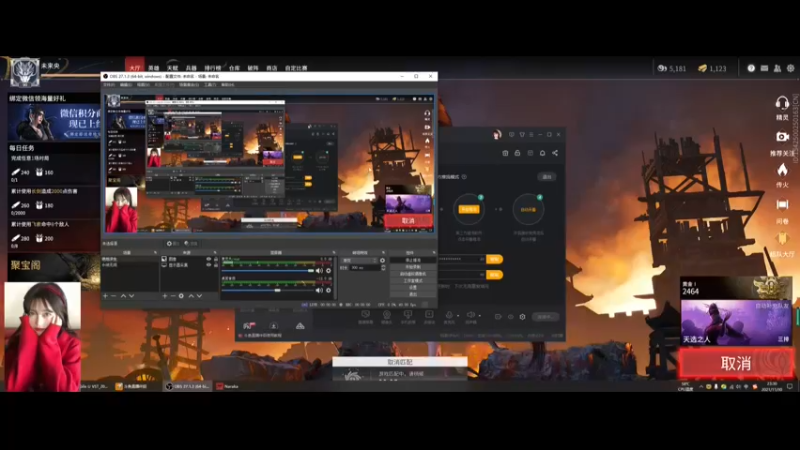The height and width of the screenshot is (450, 800).
Task: Move selected source down in OBS
Action: pyautogui.click(x=199, y=296)
